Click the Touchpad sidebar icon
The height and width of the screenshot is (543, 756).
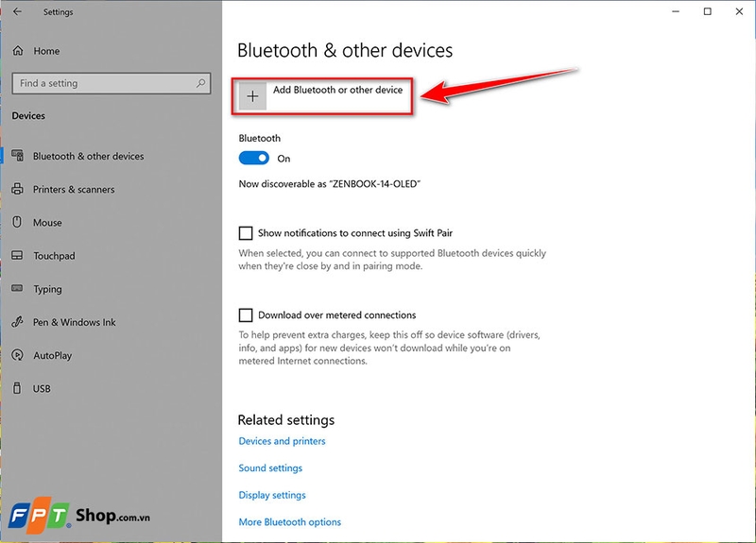coord(17,255)
